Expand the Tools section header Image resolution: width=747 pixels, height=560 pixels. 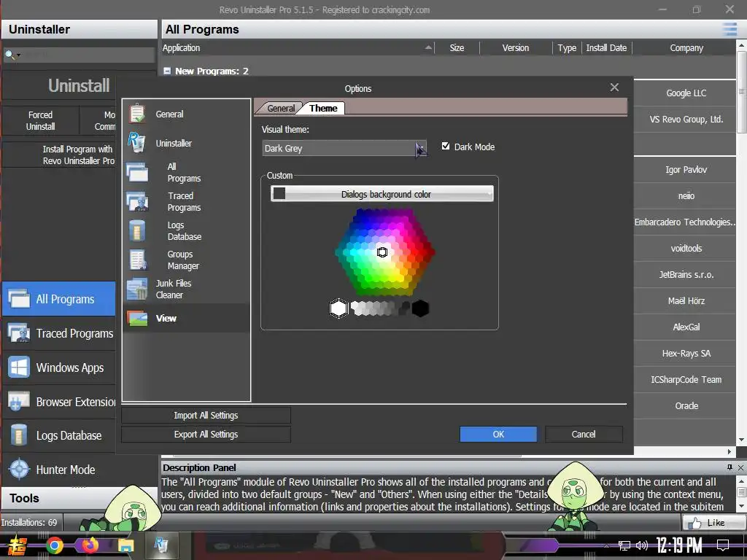(x=79, y=498)
